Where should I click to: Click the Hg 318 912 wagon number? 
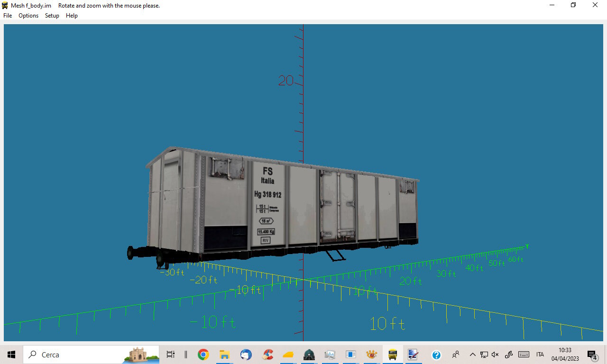coord(268,194)
